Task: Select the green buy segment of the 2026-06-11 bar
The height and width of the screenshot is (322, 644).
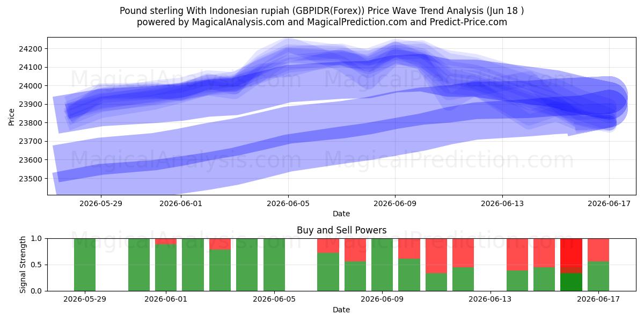Action: click(x=436, y=282)
